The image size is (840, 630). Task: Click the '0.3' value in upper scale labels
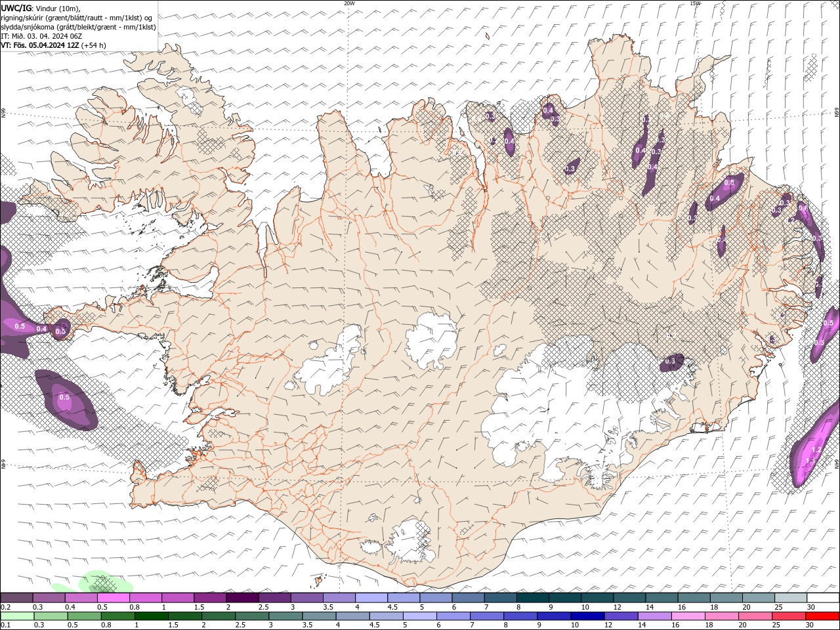(x=38, y=607)
